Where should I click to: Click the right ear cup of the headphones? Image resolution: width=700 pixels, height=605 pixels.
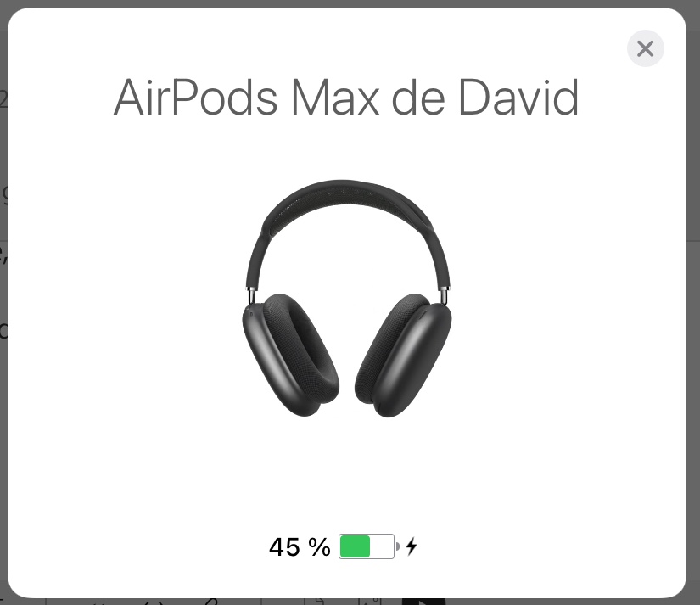coord(403,355)
